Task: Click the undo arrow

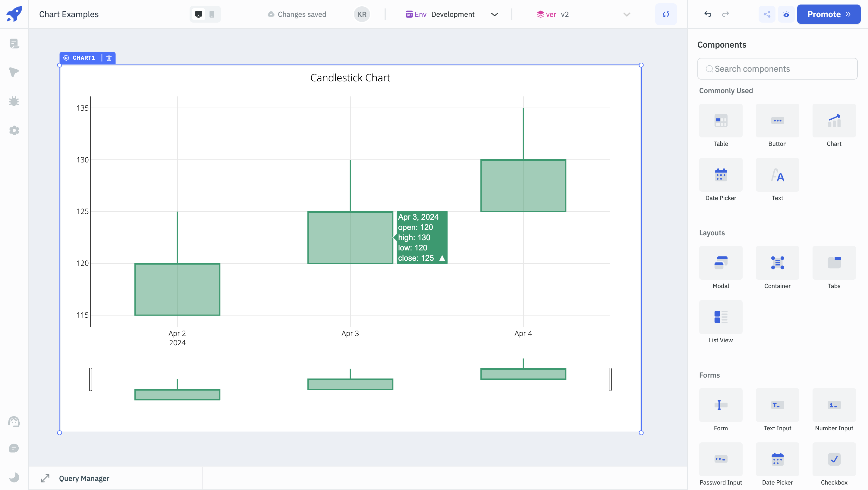Action: pos(708,14)
